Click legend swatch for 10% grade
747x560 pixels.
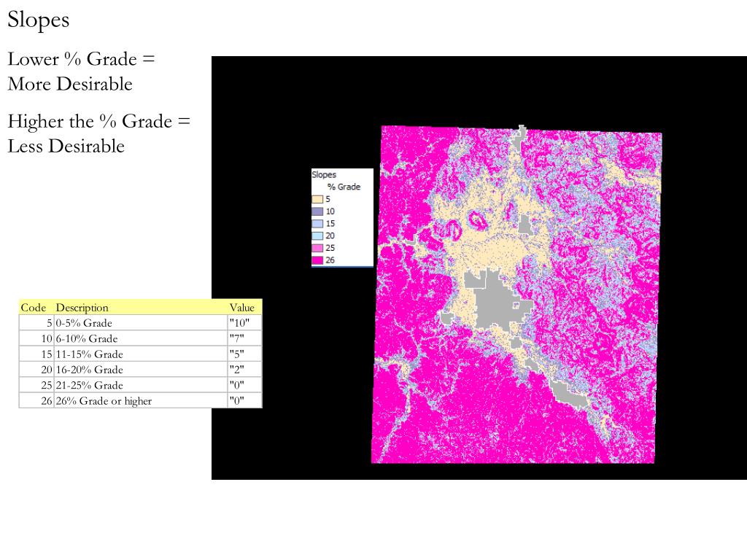click(317, 211)
